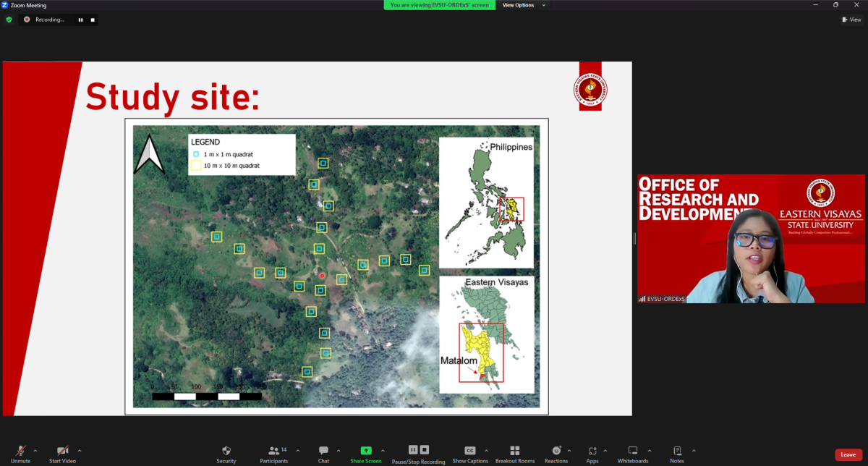This screenshot has height=466, width=868.
Task: Open the Reactions menu
Action: 556,451
